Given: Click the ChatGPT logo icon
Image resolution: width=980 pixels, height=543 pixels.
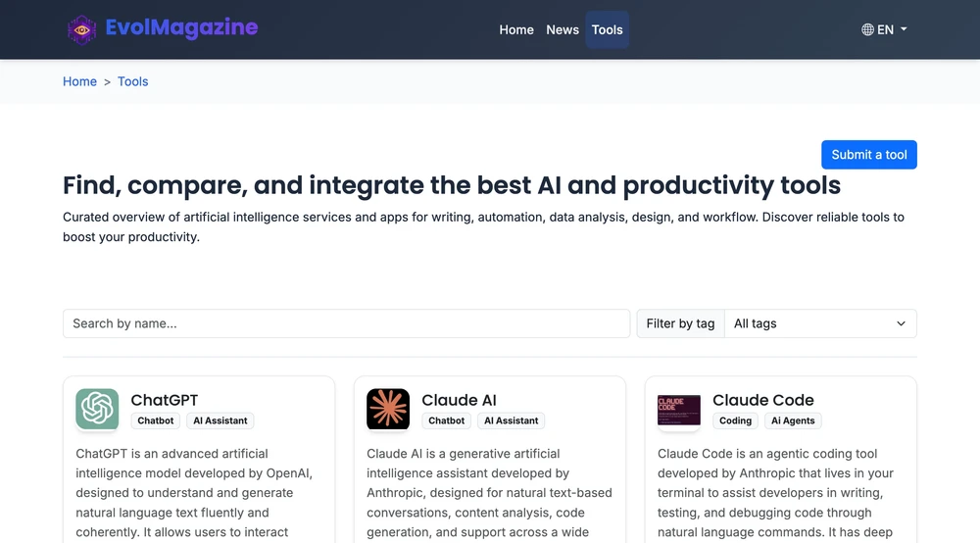Looking at the screenshot, I should 97,409.
